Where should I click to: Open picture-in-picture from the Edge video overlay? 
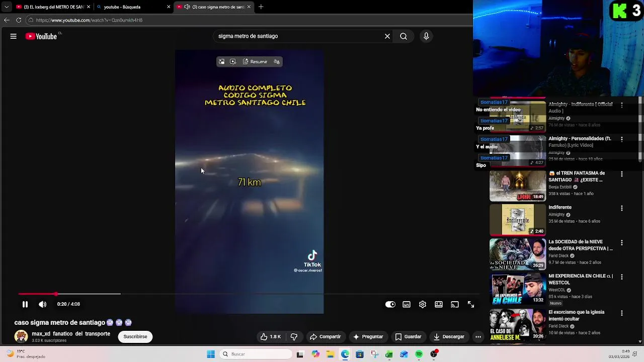[221, 62]
